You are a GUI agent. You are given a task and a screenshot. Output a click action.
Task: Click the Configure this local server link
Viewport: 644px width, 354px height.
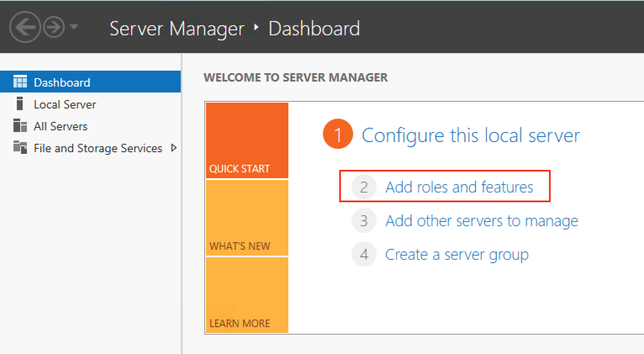(471, 136)
